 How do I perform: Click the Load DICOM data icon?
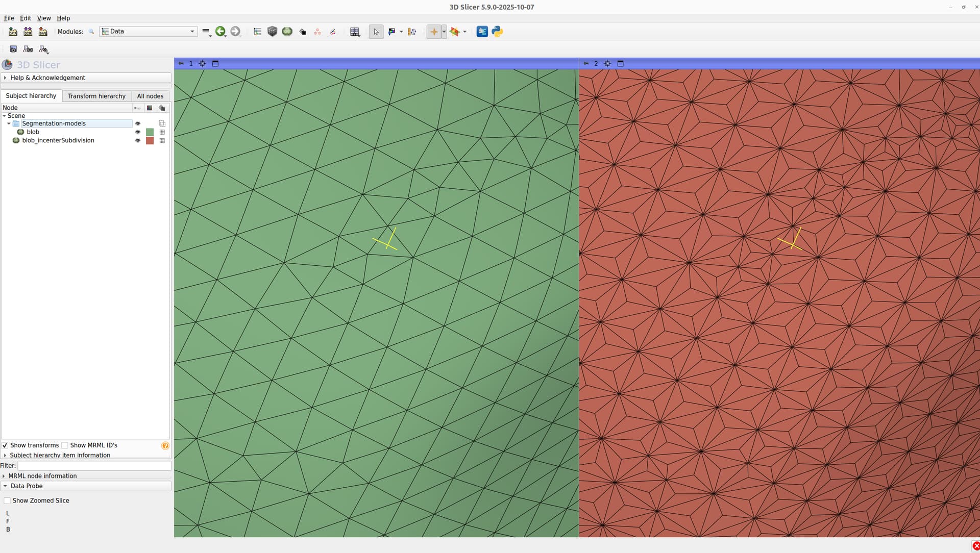coord(28,32)
